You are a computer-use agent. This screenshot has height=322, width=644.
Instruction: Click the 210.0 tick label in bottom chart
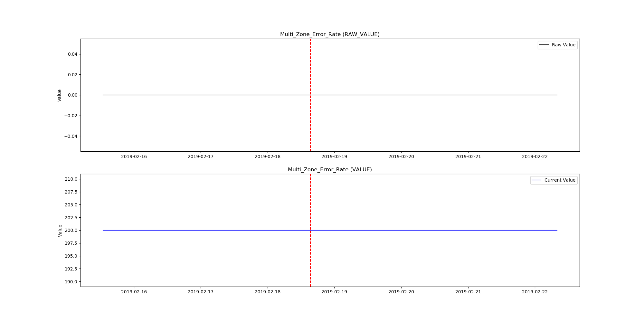point(71,179)
